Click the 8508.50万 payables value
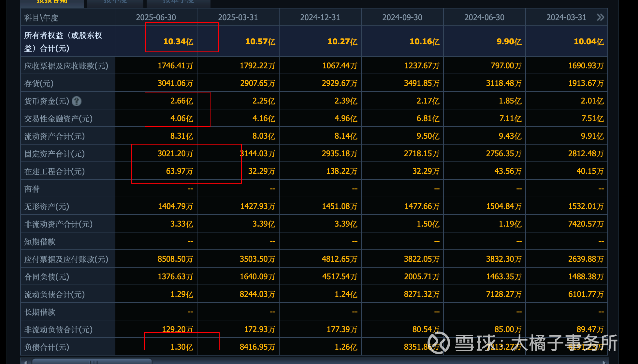 tap(175, 259)
